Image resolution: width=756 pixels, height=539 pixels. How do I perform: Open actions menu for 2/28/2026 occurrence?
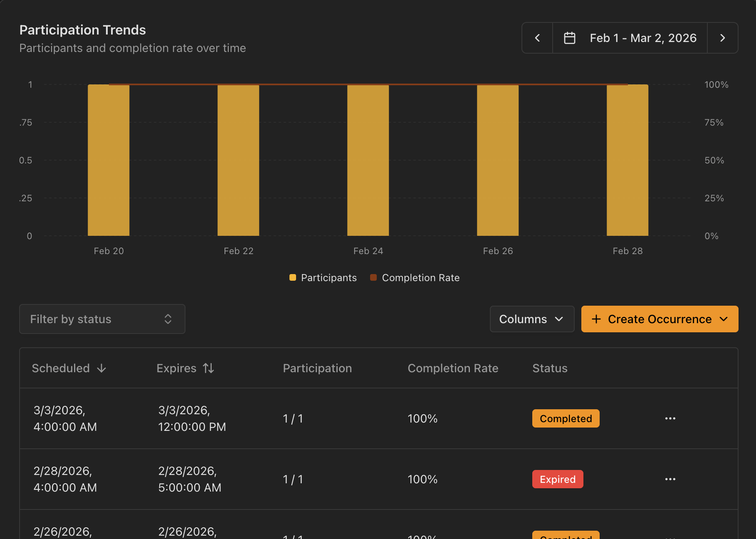(670, 479)
